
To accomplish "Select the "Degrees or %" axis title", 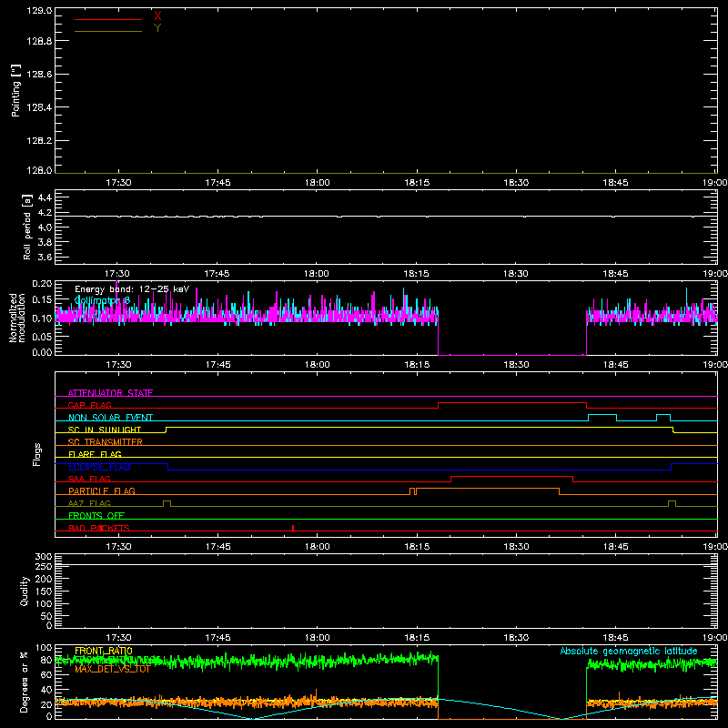I will (24, 682).
